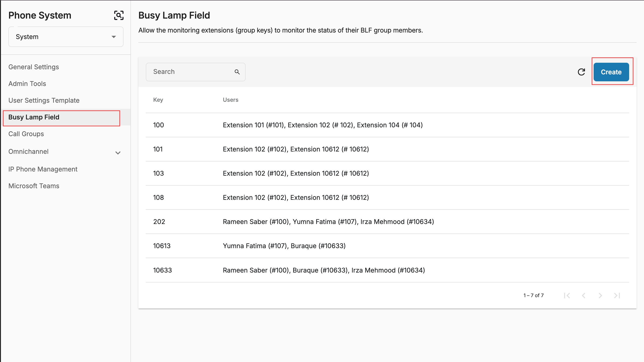
Task: Select the row with key 10613
Action: pyautogui.click(x=387, y=246)
